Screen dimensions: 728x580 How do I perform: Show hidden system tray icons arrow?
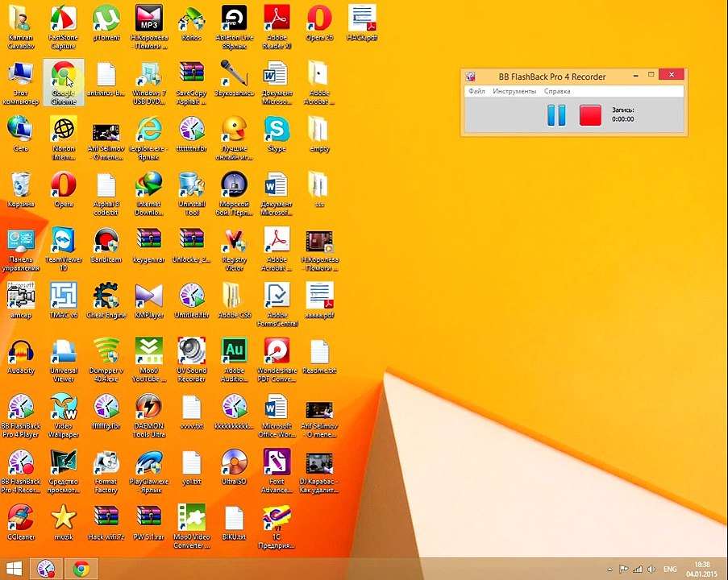coord(610,570)
